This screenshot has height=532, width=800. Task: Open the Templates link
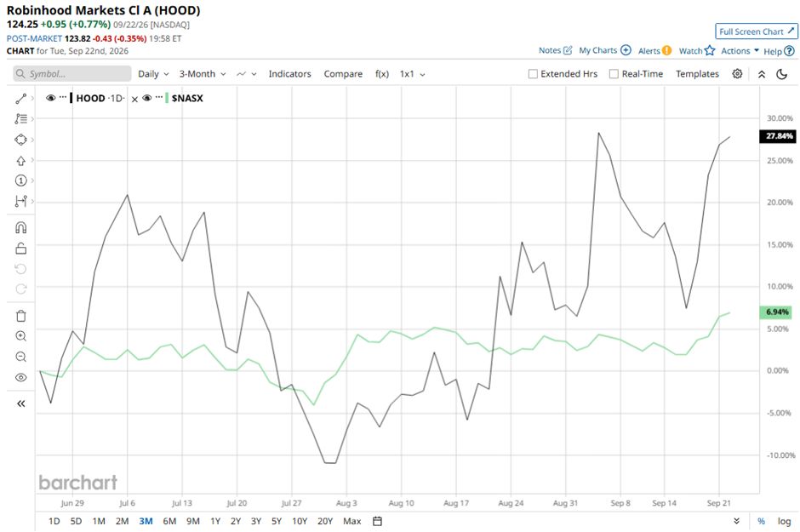pyautogui.click(x=698, y=74)
